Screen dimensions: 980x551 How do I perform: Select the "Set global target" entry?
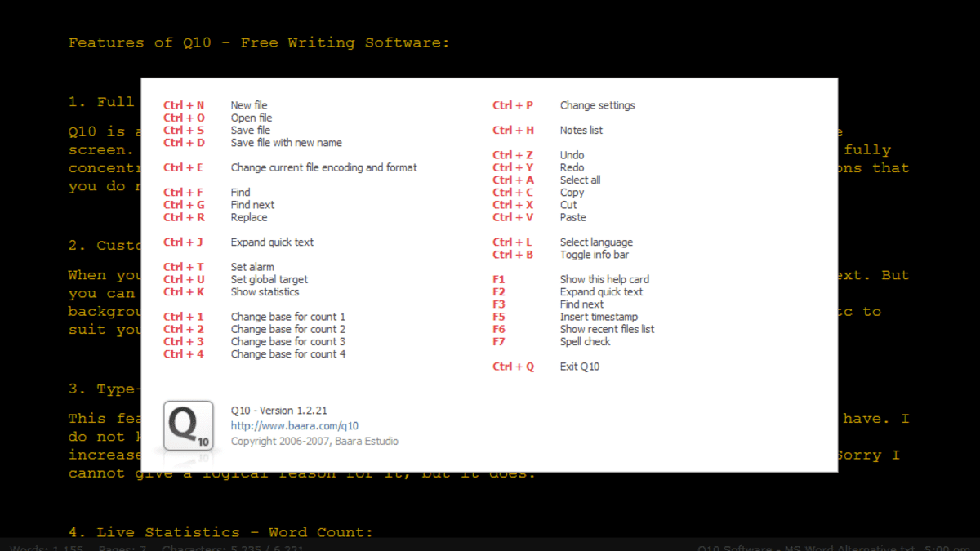[269, 279]
